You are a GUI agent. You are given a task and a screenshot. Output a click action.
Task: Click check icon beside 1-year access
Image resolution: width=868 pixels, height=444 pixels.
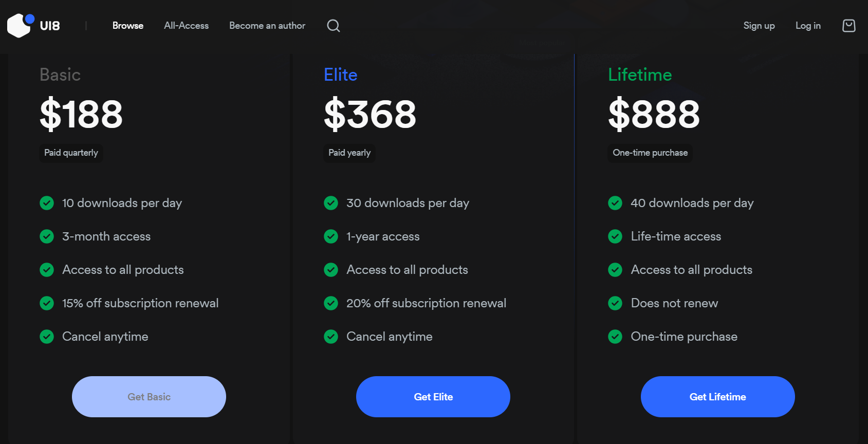pyautogui.click(x=331, y=236)
